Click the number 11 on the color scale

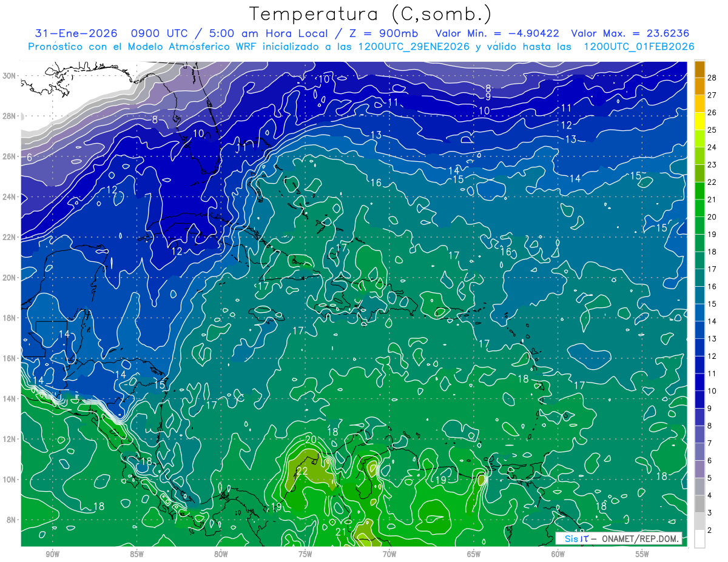coord(712,373)
